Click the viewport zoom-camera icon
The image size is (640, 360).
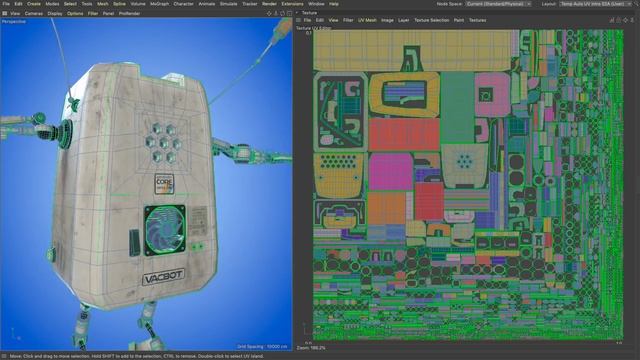(276, 13)
